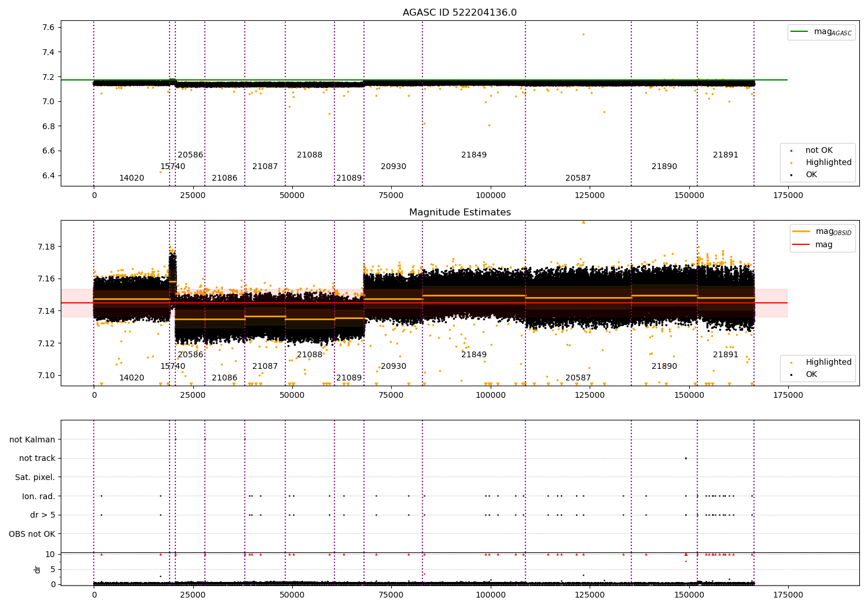Click OBSID label 21089 in top plot

pyautogui.click(x=349, y=178)
